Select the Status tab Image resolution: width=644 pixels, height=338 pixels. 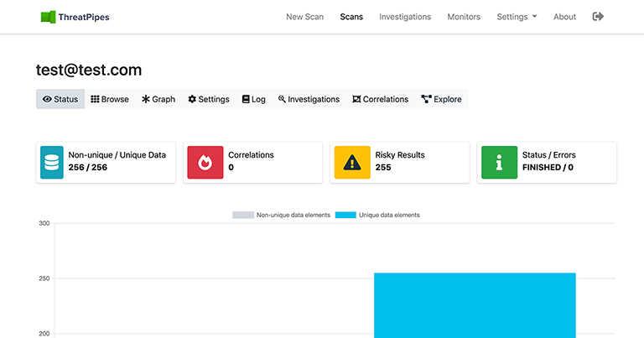(60, 99)
